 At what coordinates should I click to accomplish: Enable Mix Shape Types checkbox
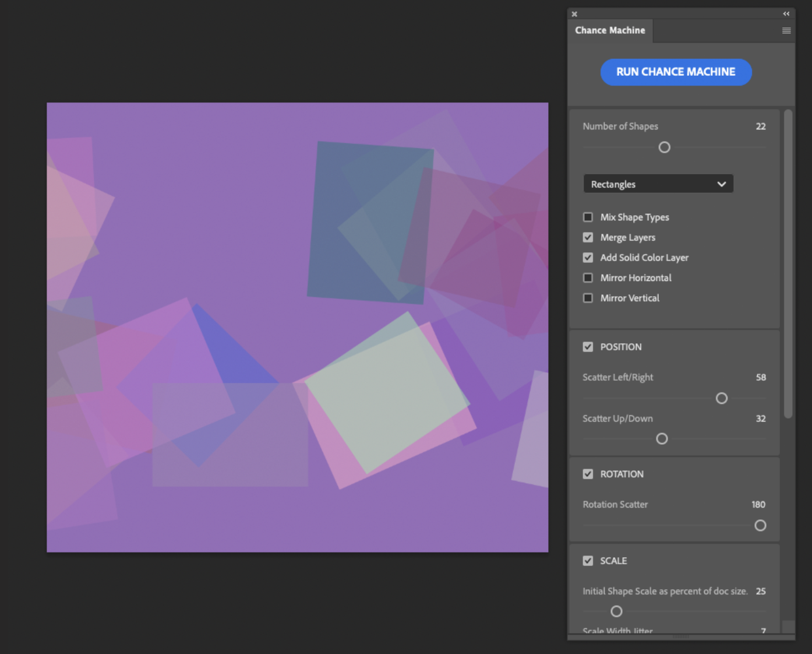(588, 217)
